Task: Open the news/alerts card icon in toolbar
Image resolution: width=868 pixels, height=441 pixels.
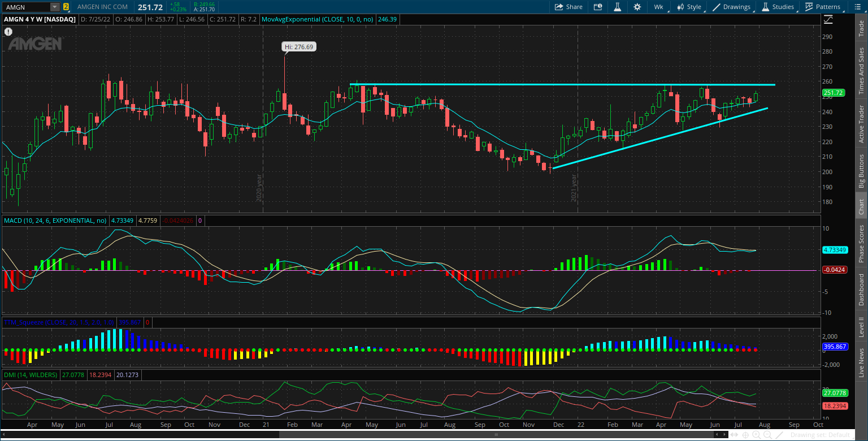Action: [598, 7]
